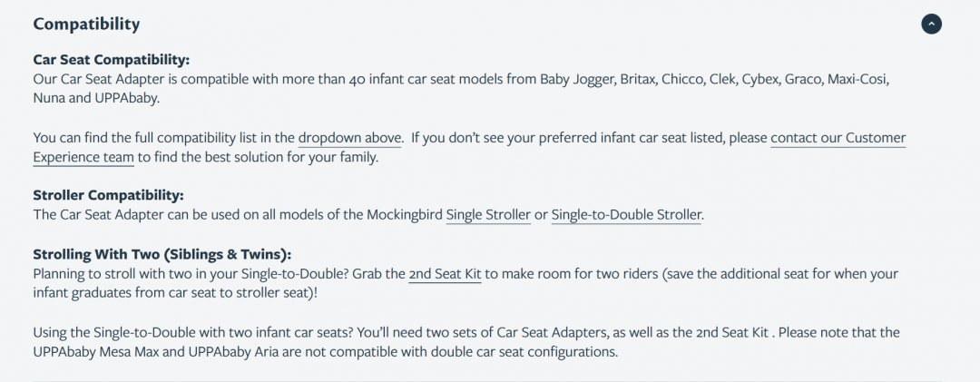Click the Compatibility section heading
This screenshot has height=382, width=980.
coord(86,24)
